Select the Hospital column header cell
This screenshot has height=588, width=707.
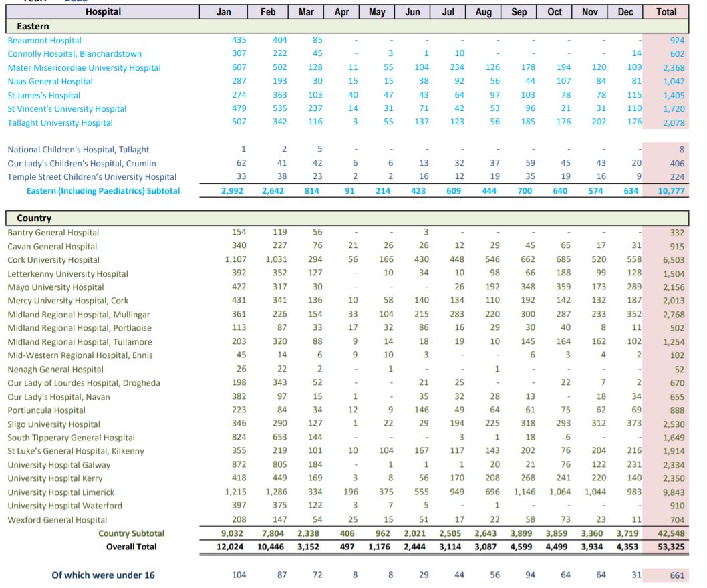tap(103, 12)
